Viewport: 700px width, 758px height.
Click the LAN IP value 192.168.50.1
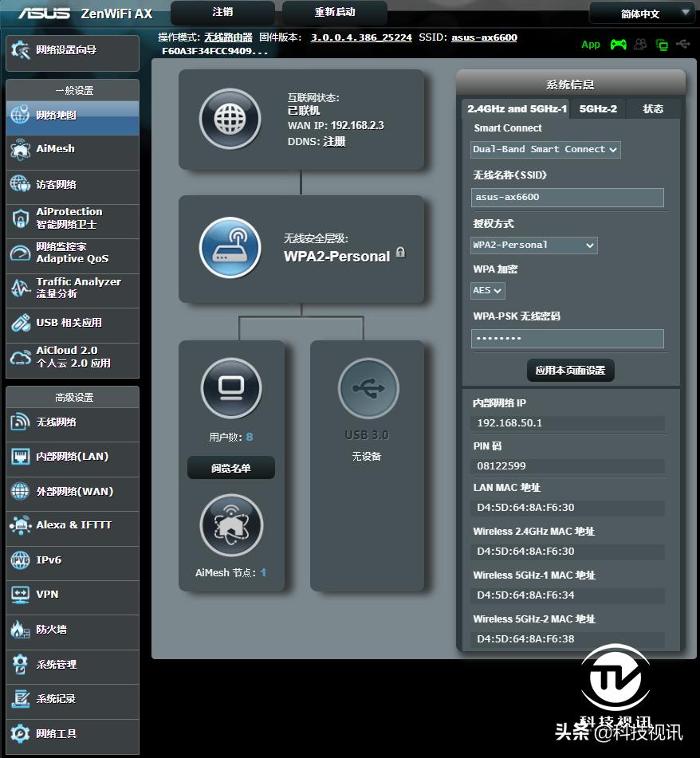point(509,423)
